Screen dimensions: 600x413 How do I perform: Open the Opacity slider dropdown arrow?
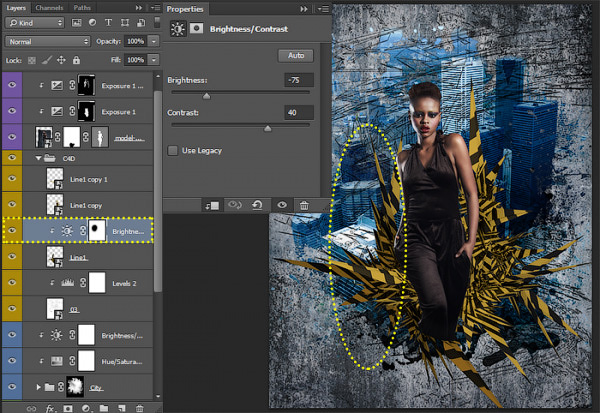[154, 41]
